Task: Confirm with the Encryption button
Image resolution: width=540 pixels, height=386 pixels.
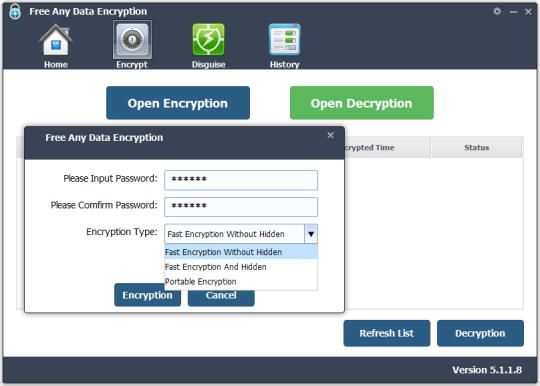Action: point(147,295)
